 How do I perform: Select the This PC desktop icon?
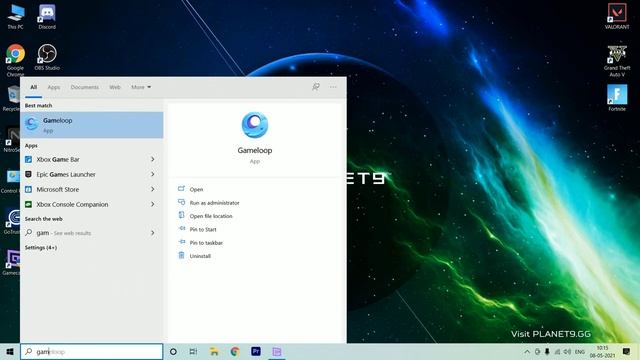[16, 17]
